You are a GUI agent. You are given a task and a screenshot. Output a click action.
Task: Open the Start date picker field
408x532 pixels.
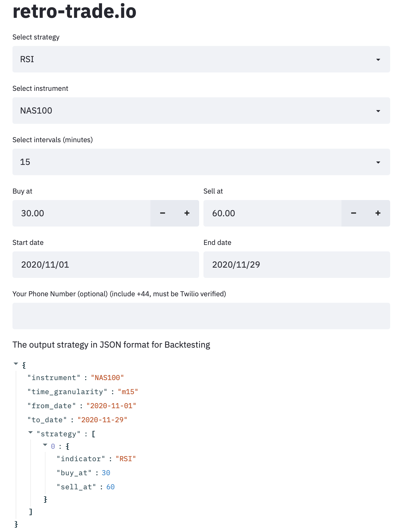tap(106, 265)
